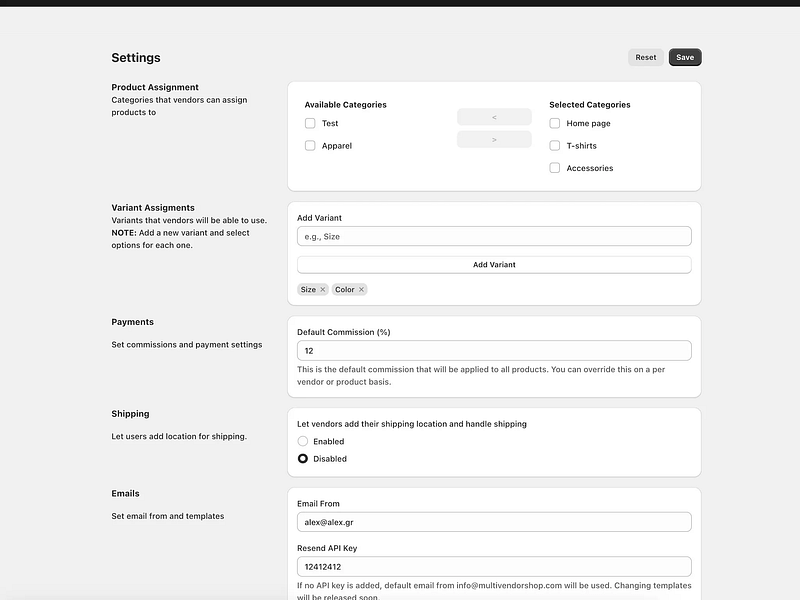The height and width of the screenshot is (600, 800).
Task: Focus the Add Variant text field
Action: tap(494, 236)
